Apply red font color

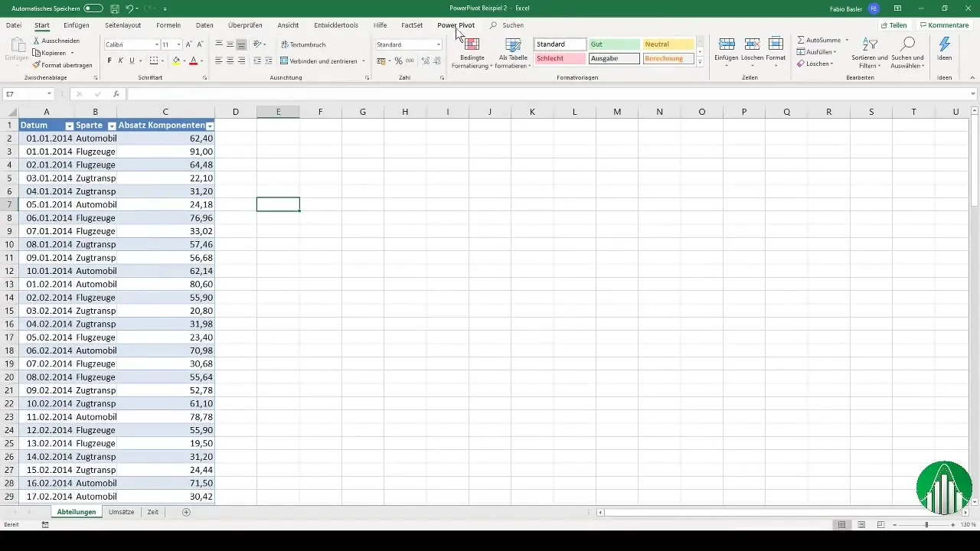(193, 60)
